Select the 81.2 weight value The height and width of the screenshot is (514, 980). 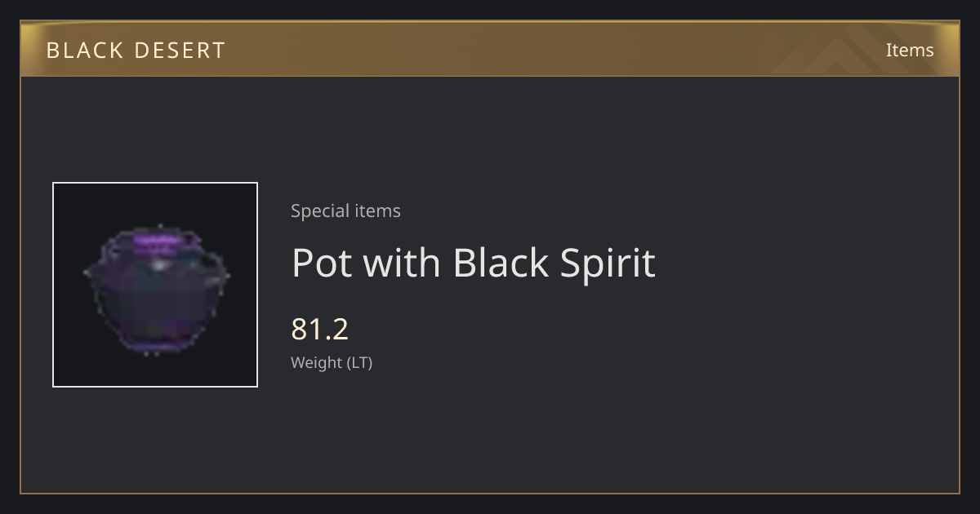click(x=319, y=329)
